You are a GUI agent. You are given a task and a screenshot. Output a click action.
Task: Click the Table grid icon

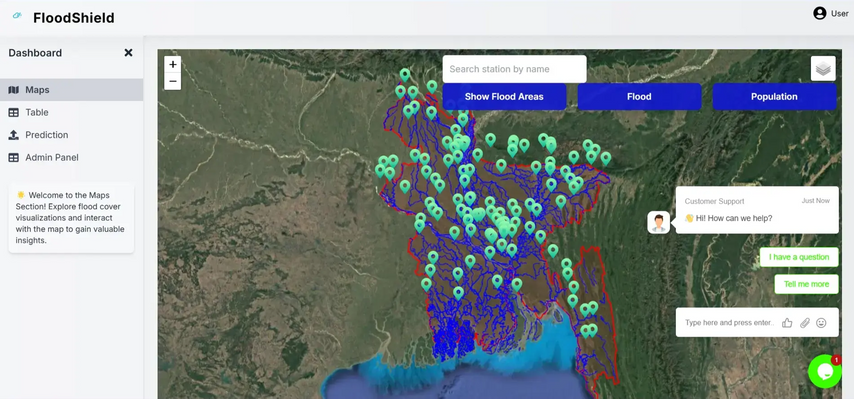point(14,112)
